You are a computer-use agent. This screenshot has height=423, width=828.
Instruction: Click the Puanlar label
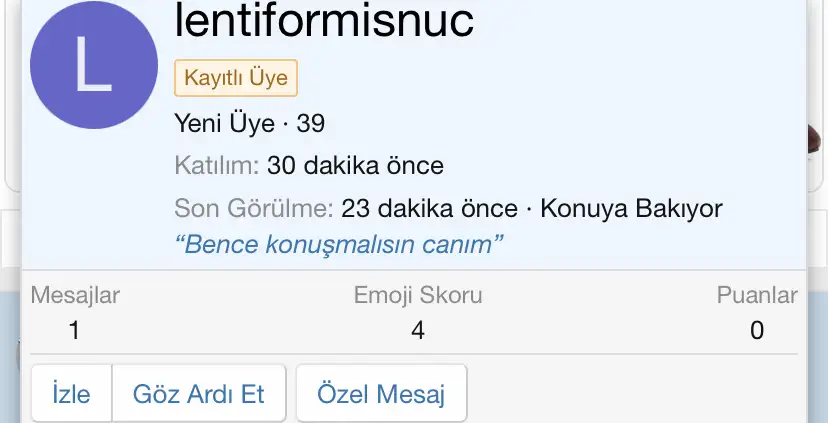[757, 295]
